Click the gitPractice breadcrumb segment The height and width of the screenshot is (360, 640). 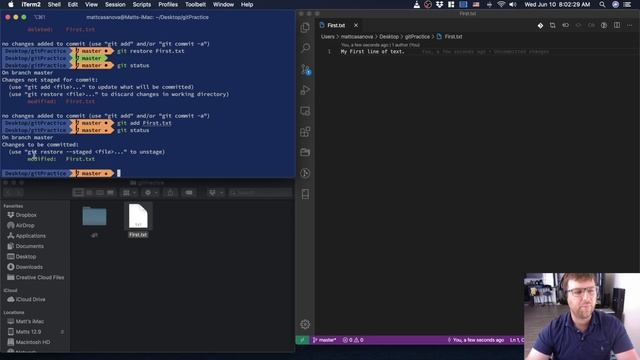417,37
